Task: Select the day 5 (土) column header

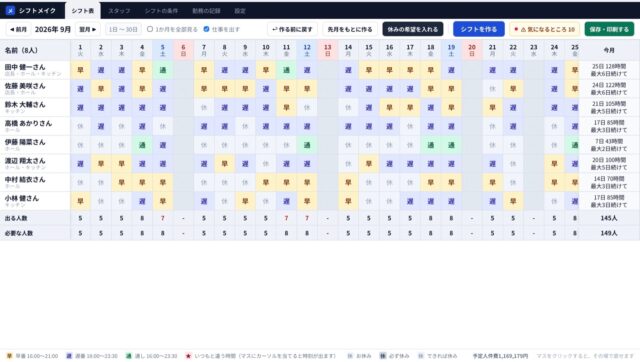Action: coord(162,50)
